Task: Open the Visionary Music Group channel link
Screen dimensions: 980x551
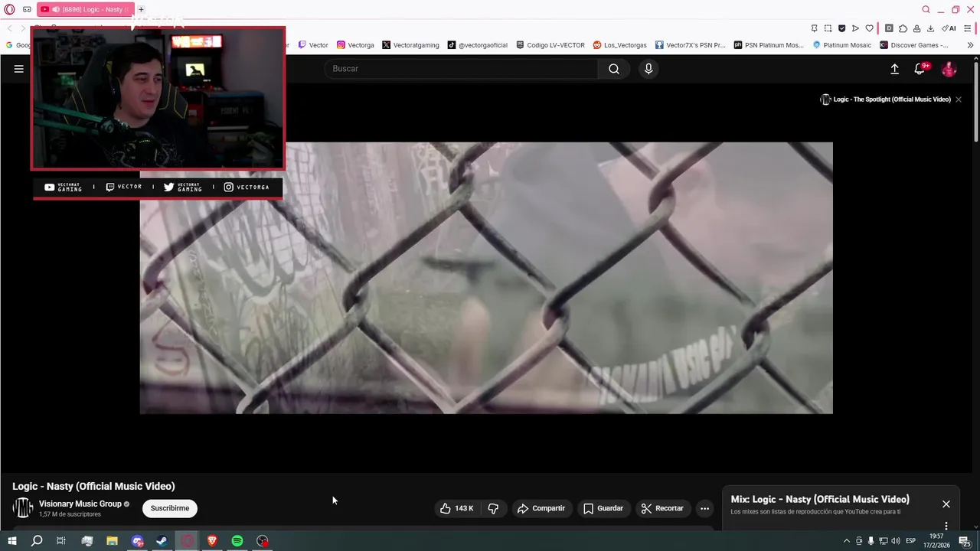Action: coord(80,504)
